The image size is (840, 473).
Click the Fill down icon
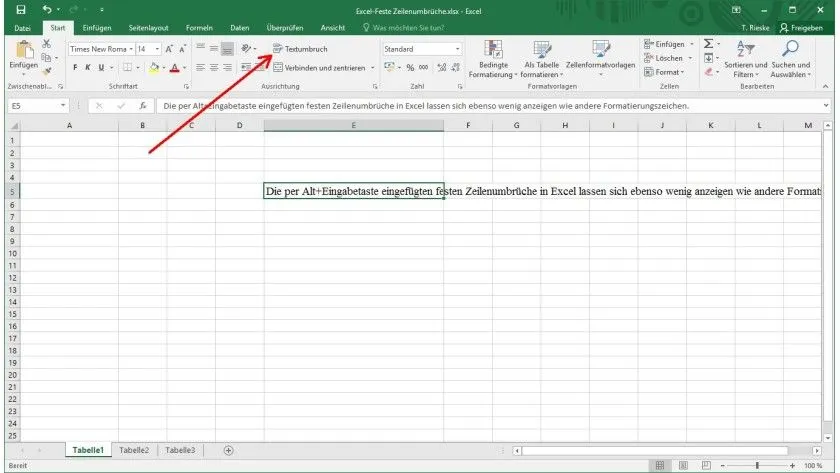(x=708, y=57)
